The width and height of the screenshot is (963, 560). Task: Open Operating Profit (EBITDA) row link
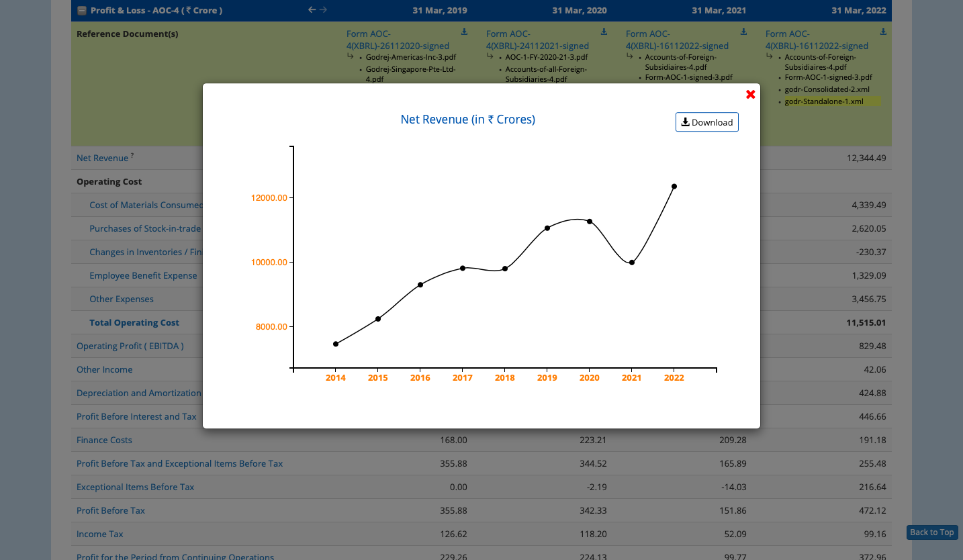130,346
